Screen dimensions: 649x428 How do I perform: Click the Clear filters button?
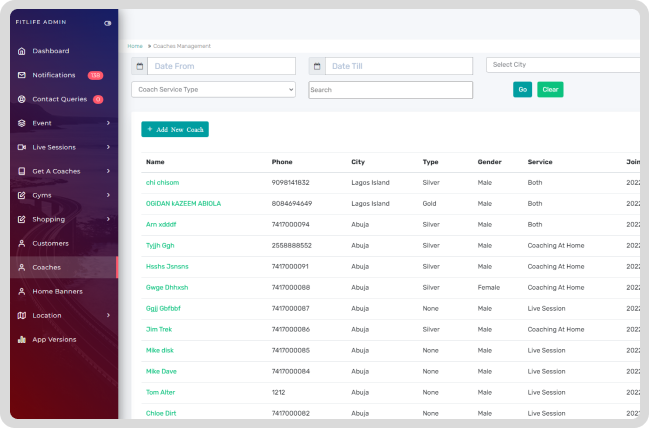pyautogui.click(x=550, y=89)
